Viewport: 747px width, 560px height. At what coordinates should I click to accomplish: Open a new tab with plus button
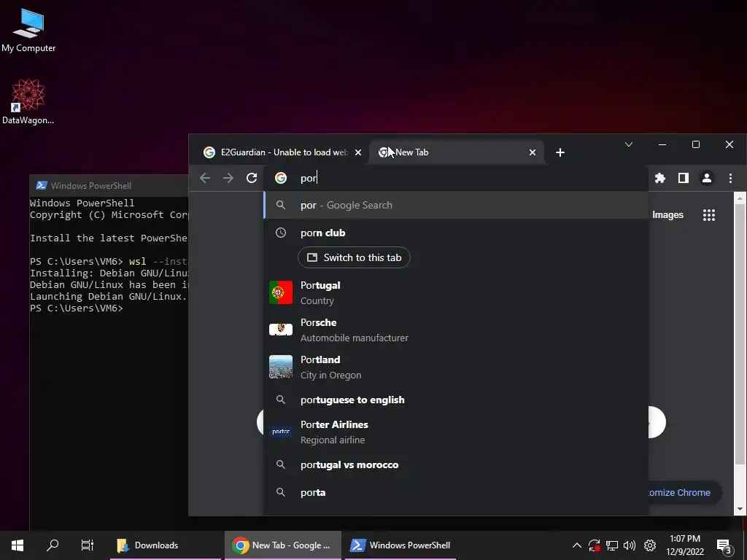[560, 152]
